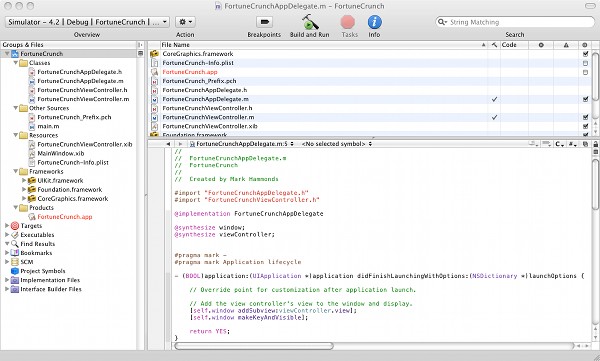Click the toolbar toggle pill button in title bar
The image size is (600, 361).
[590, 5]
